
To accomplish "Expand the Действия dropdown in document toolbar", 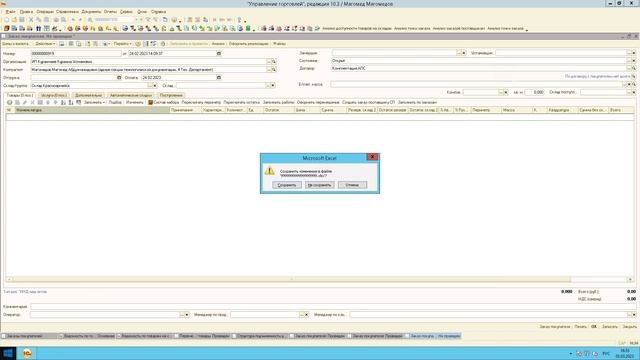I will coord(45,44).
